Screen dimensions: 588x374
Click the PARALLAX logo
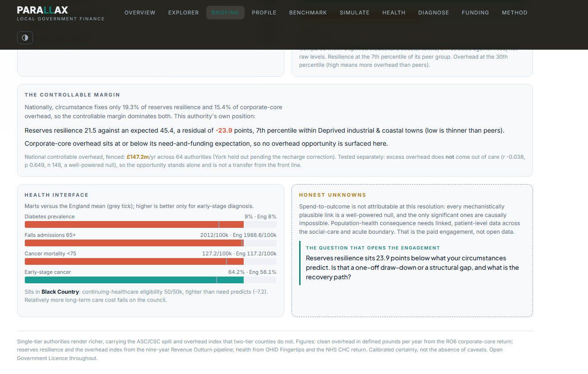pos(42,10)
